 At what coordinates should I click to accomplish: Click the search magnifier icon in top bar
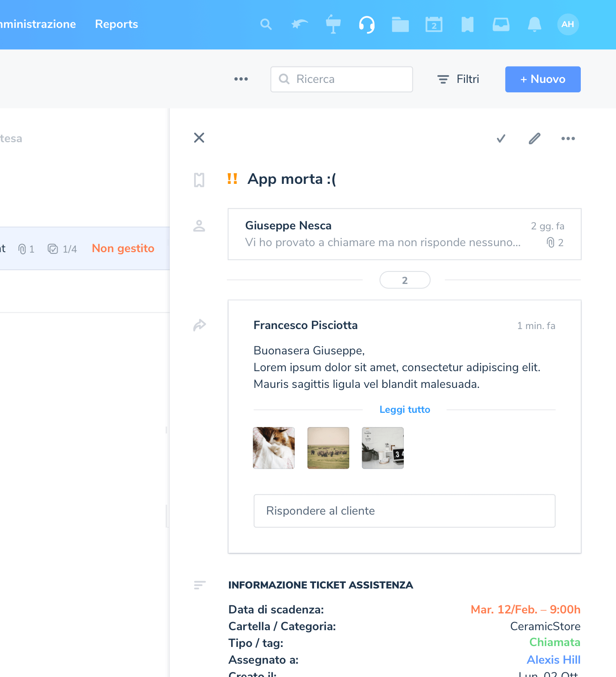click(x=266, y=24)
